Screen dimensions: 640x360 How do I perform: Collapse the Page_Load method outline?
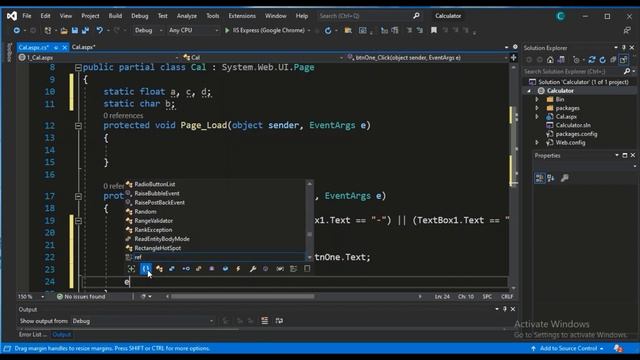click(78, 126)
